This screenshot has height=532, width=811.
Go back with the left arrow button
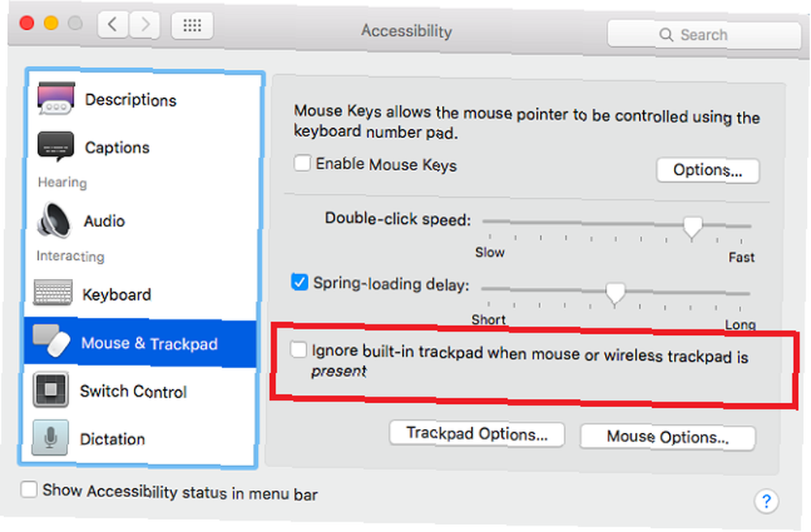(x=113, y=25)
